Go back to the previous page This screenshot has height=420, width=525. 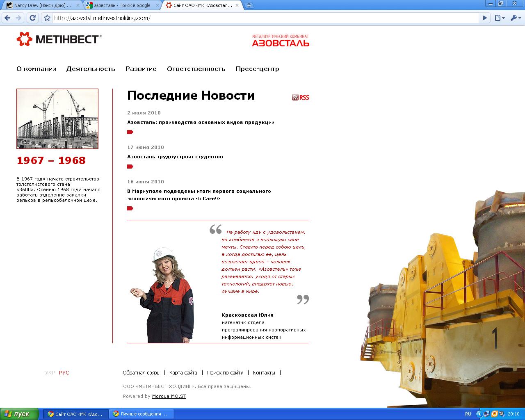coord(7,18)
